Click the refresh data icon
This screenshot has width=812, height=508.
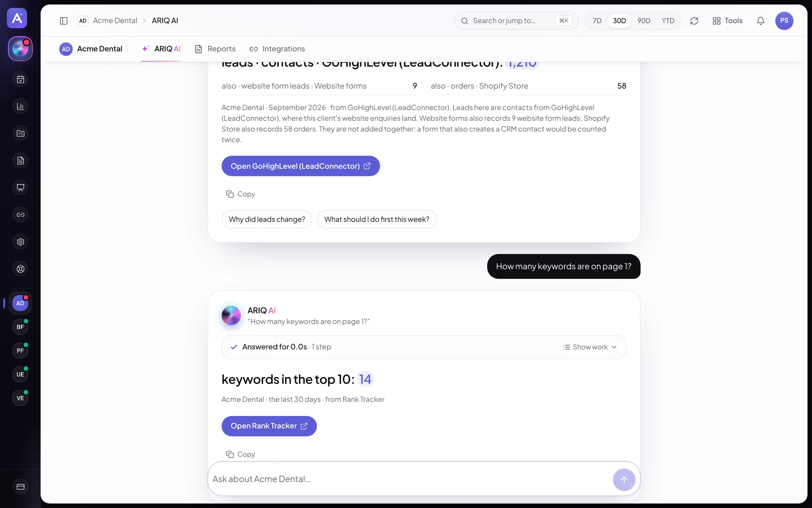(694, 21)
